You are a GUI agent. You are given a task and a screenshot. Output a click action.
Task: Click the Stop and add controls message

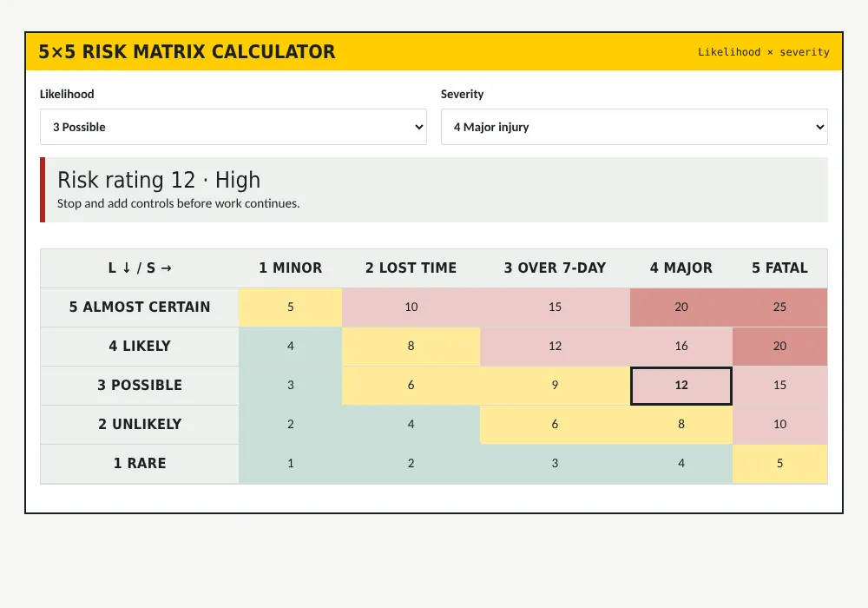click(x=178, y=204)
